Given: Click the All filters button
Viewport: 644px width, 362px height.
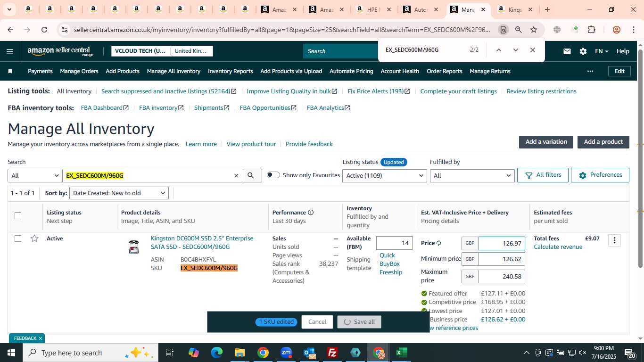Looking at the screenshot, I should click(543, 175).
